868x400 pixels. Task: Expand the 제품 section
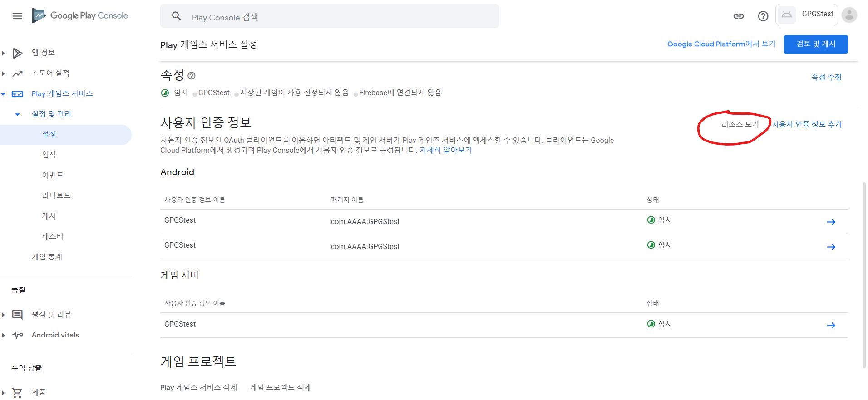point(3,393)
